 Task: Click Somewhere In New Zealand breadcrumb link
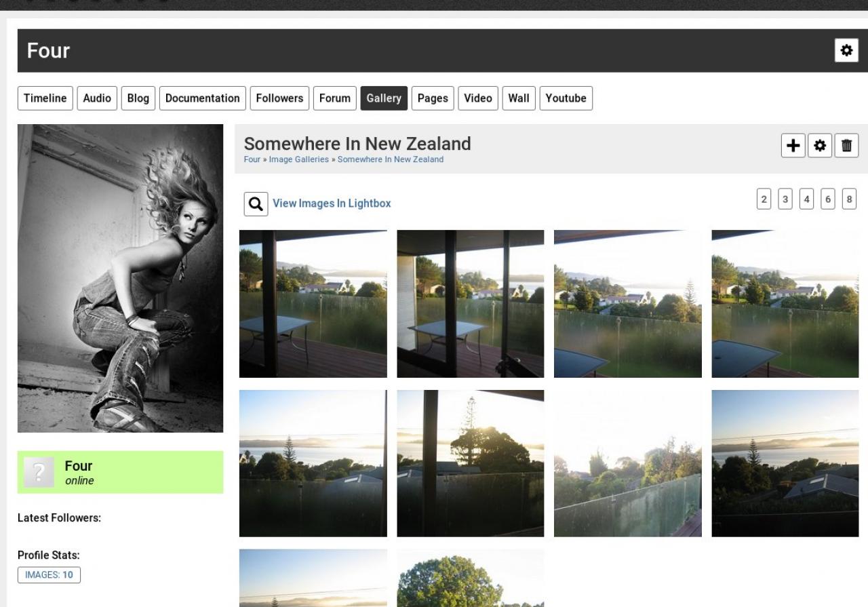point(391,159)
